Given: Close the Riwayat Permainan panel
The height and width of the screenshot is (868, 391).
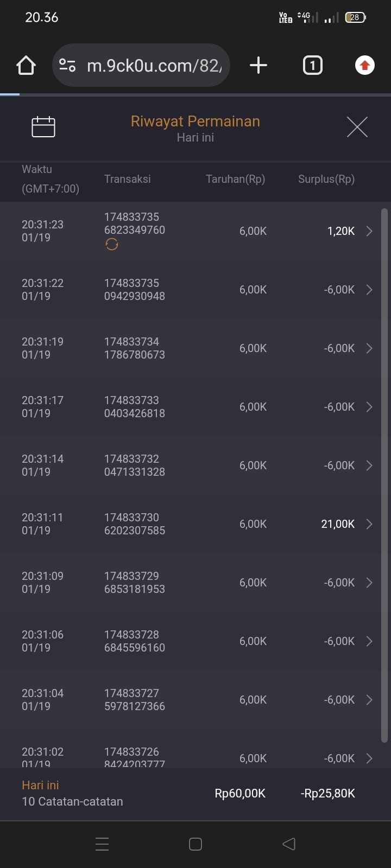Looking at the screenshot, I should (x=357, y=127).
